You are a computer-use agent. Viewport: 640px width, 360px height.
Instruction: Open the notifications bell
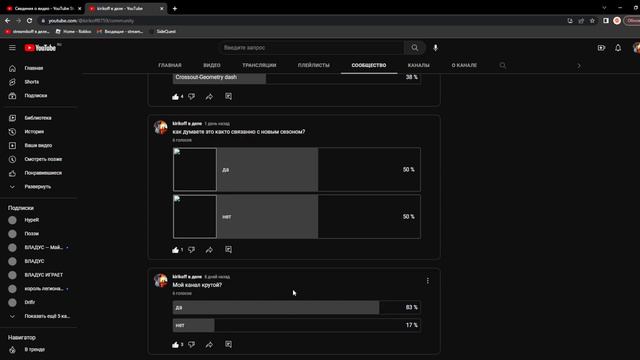point(618,48)
